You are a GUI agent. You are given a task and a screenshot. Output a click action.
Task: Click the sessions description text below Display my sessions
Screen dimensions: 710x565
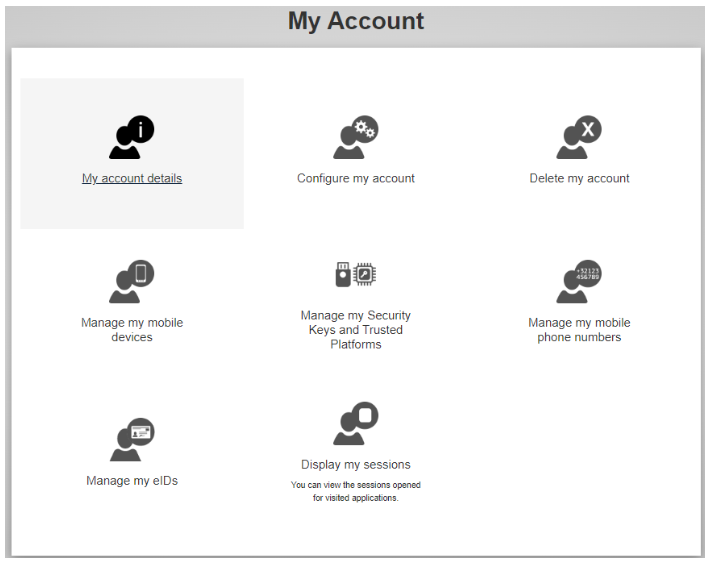(x=356, y=492)
